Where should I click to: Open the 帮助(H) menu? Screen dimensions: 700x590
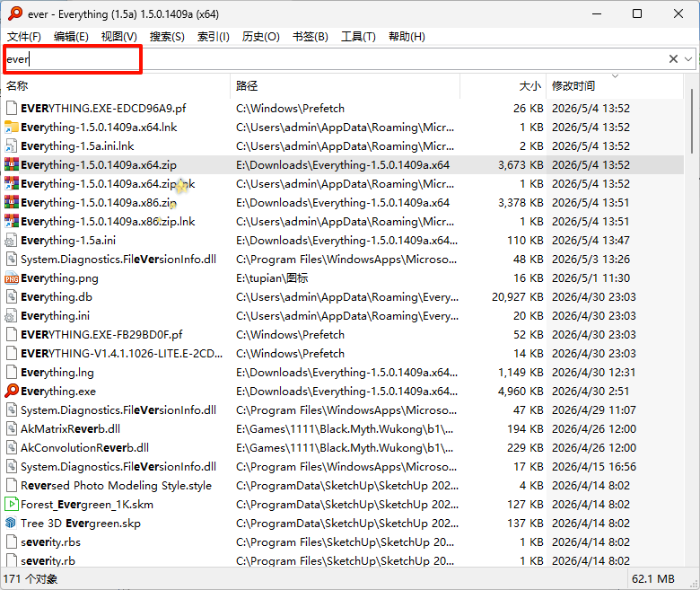(407, 37)
